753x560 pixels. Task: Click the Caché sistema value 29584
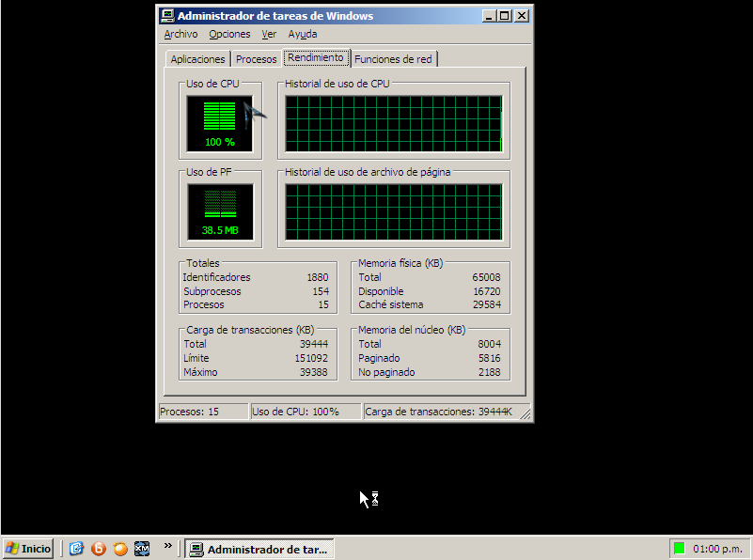[x=486, y=304]
